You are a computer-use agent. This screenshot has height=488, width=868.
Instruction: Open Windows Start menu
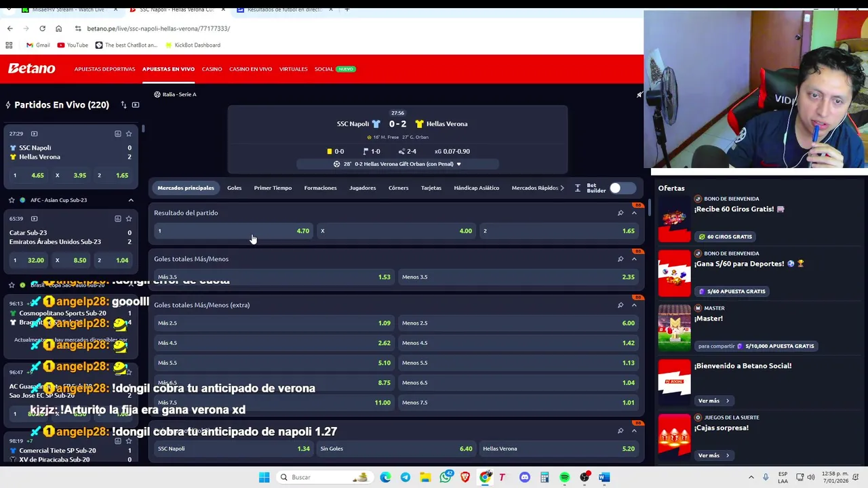coord(264,477)
